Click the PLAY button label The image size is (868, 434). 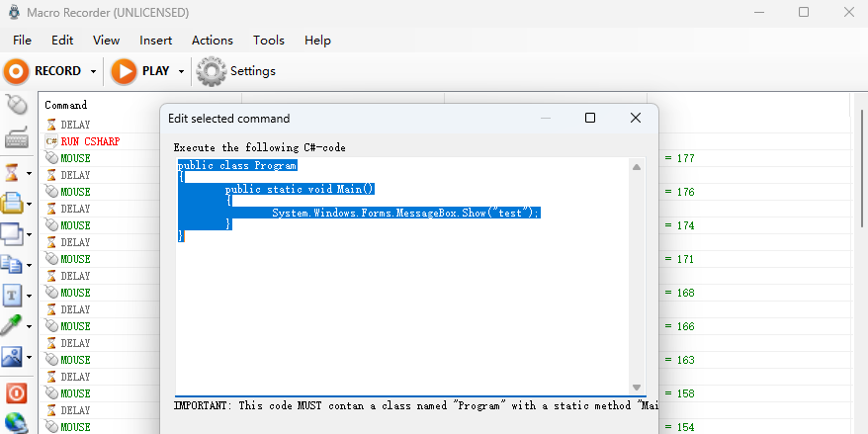(x=155, y=71)
